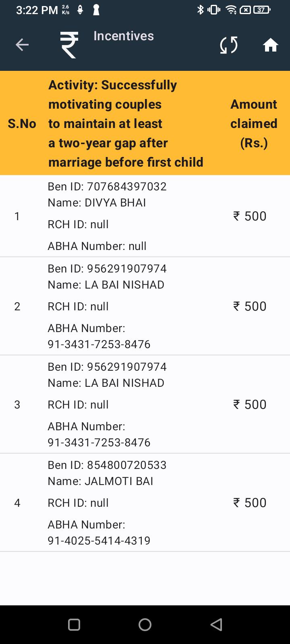Tap Amount claimed (Rs.) column header
The height and width of the screenshot is (644, 290).
pyautogui.click(x=254, y=124)
